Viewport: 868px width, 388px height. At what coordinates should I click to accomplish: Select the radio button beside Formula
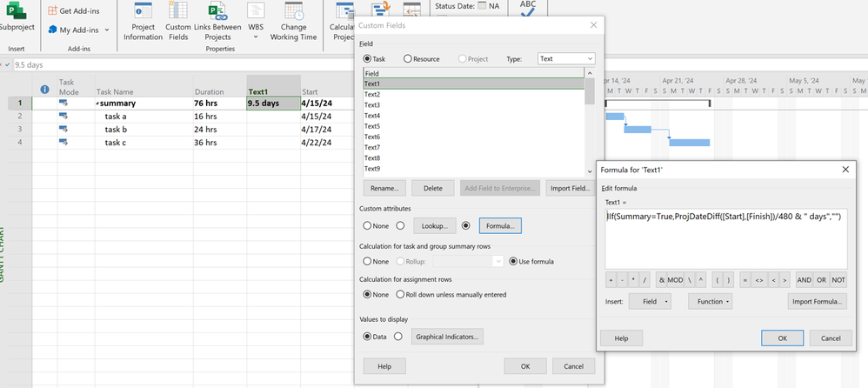465,226
